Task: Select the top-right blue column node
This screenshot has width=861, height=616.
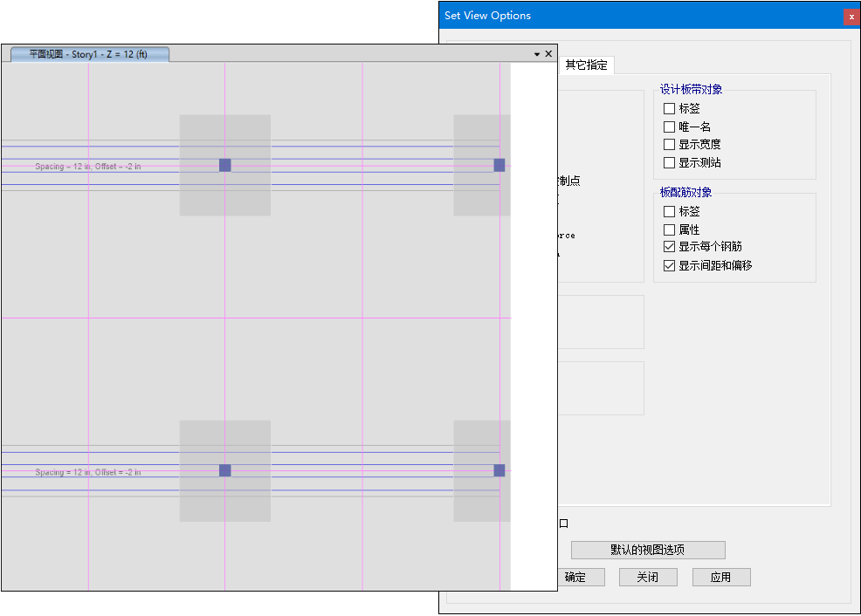Action: (x=499, y=165)
